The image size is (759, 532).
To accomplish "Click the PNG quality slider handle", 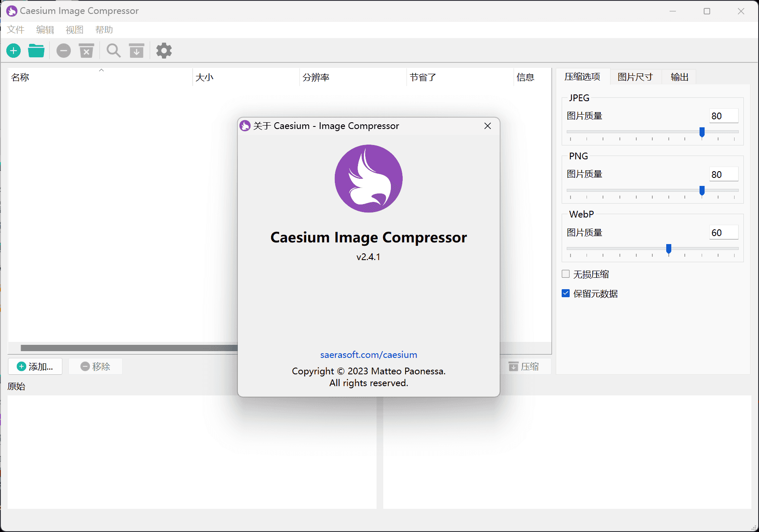I will (x=702, y=191).
